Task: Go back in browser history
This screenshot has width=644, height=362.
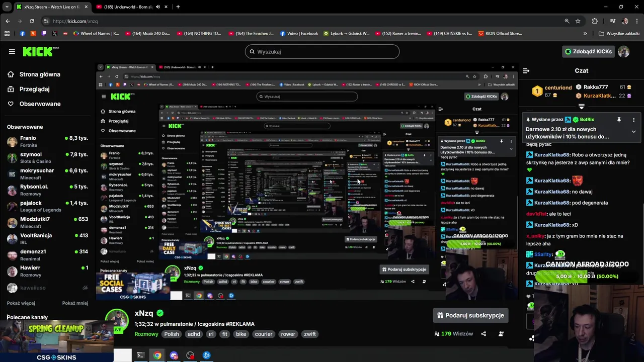Action: (x=8, y=21)
